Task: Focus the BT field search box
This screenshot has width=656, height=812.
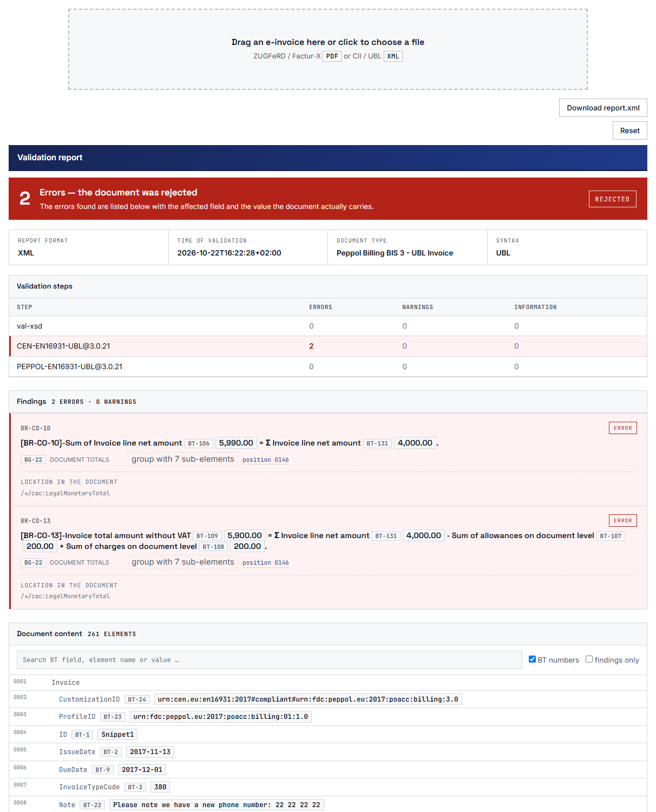Action: click(270, 660)
